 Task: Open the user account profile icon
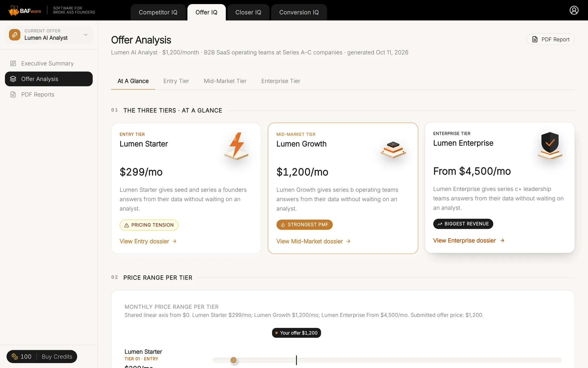click(574, 10)
